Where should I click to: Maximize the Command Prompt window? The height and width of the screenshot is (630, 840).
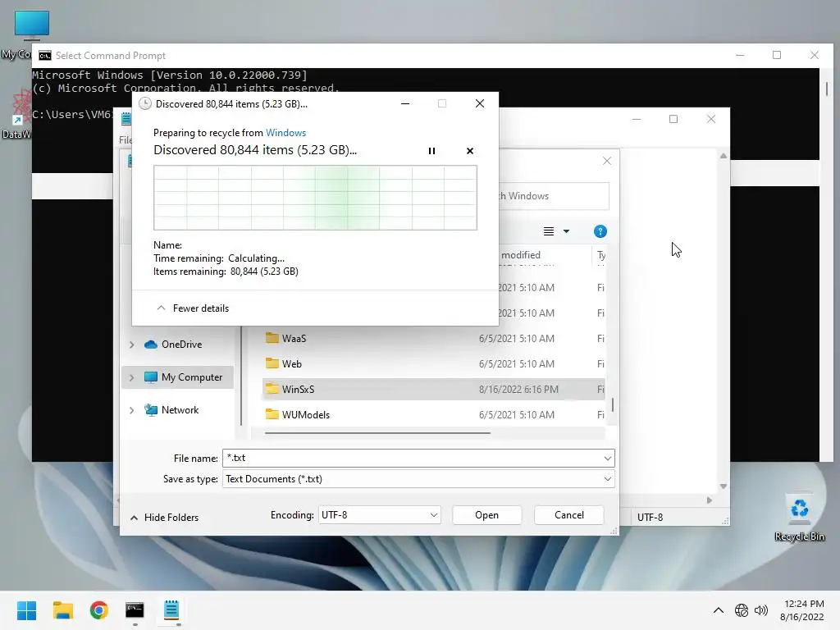pos(777,55)
